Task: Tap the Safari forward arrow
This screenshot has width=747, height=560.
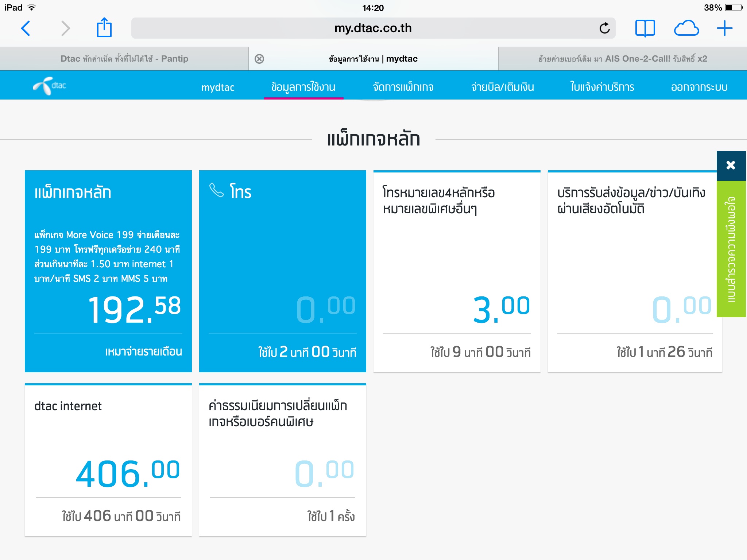Action: pyautogui.click(x=65, y=28)
